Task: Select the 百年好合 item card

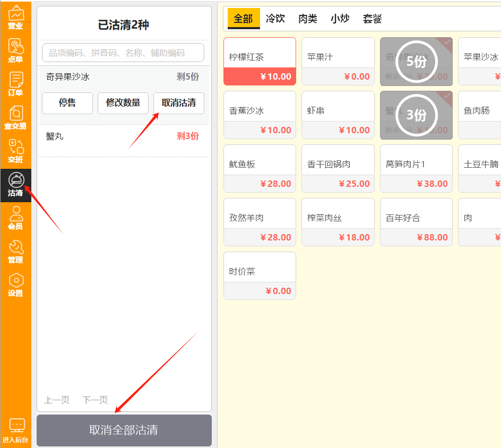Action: point(416,222)
